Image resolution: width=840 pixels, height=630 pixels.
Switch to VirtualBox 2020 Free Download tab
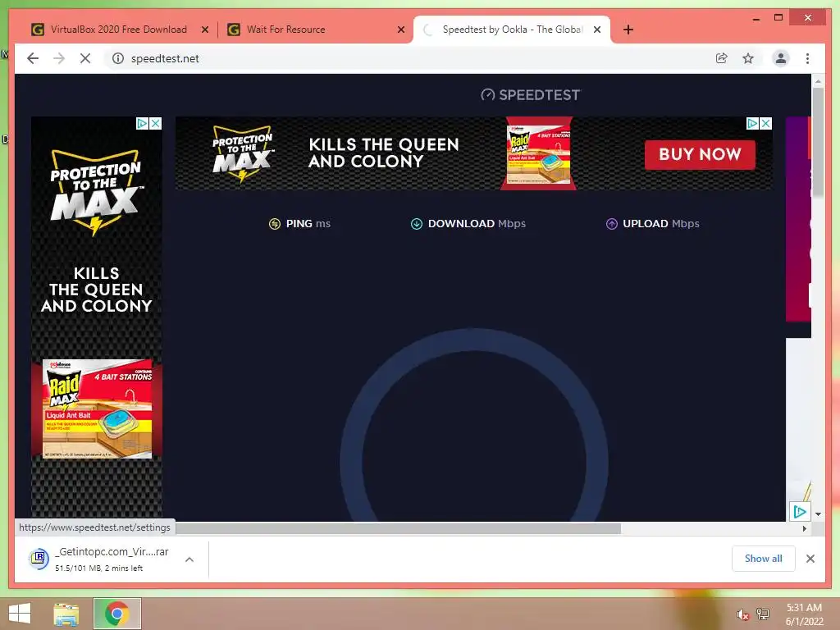(x=119, y=30)
